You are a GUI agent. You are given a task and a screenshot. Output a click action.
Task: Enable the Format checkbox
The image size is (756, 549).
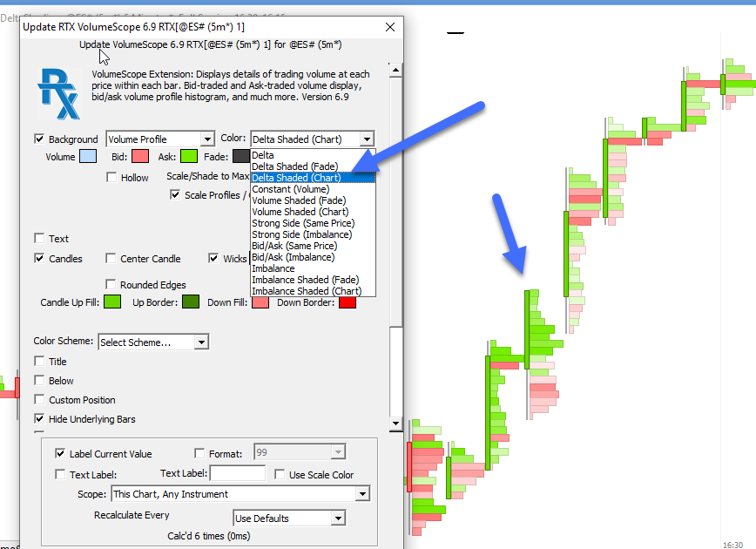199,453
